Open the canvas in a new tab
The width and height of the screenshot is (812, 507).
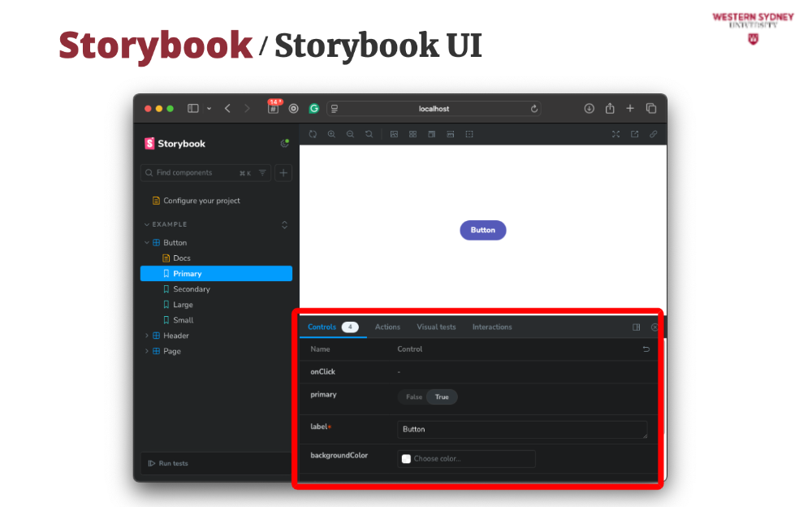pyautogui.click(x=634, y=134)
